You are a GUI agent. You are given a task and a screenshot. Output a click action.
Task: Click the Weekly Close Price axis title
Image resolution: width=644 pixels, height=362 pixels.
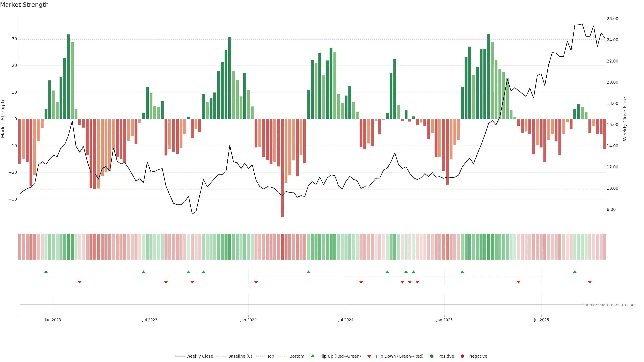pyautogui.click(x=625, y=119)
